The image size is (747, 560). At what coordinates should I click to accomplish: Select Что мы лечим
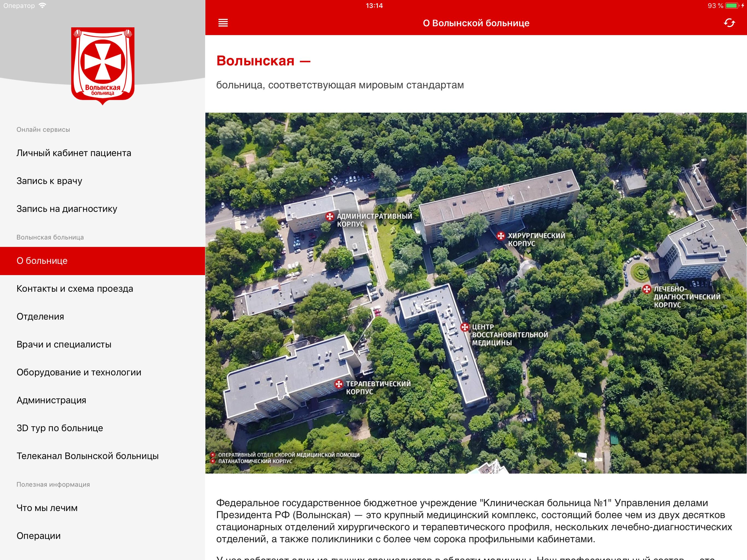tap(102, 508)
